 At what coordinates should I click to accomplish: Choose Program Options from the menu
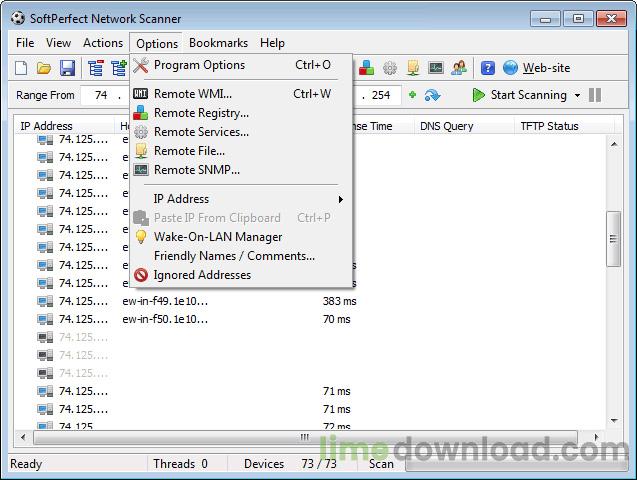(241, 65)
